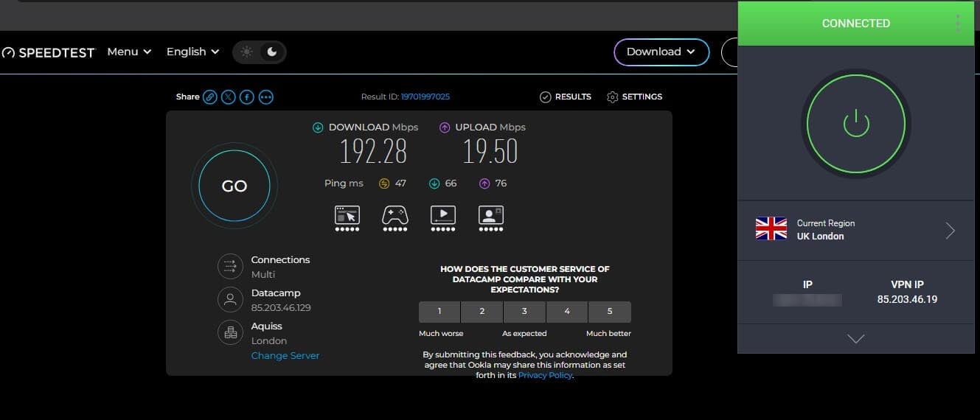The width and height of the screenshot is (980, 420).
Task: Open more share options icon
Action: [x=266, y=97]
